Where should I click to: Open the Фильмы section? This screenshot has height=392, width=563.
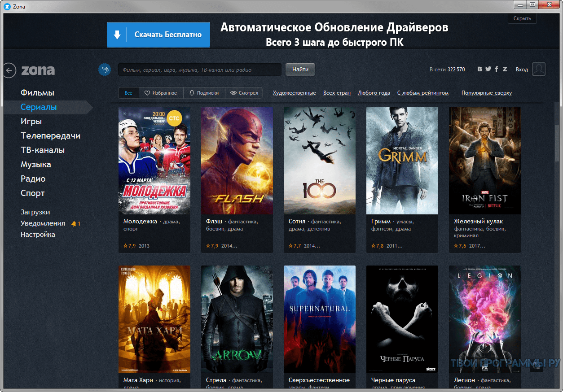coord(37,93)
